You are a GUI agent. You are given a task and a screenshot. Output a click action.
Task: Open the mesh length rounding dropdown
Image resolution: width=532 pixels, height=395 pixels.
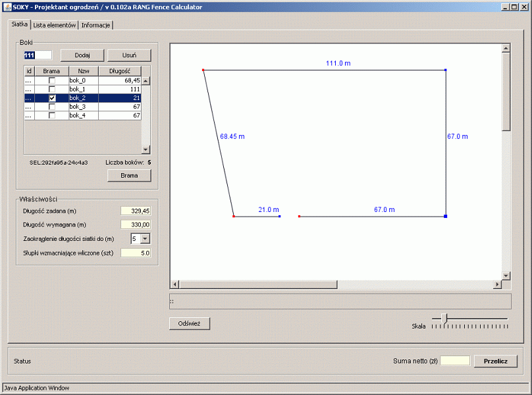(145, 238)
